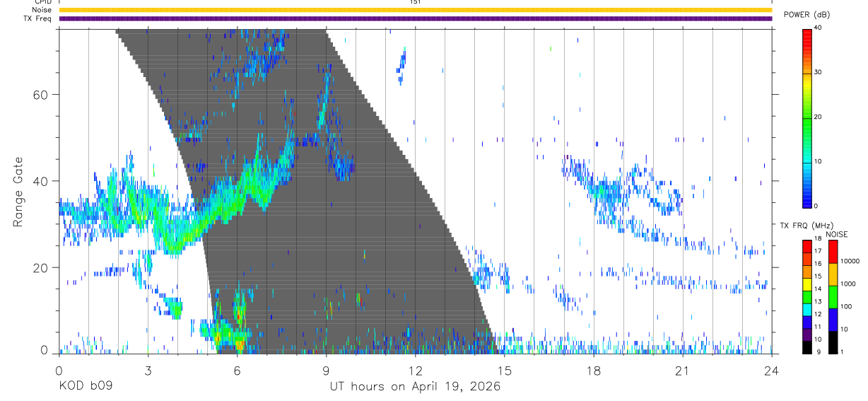Image resolution: width=868 pixels, height=401 pixels.
Task: Click x-axis tick label '24'
Action: coord(772,370)
